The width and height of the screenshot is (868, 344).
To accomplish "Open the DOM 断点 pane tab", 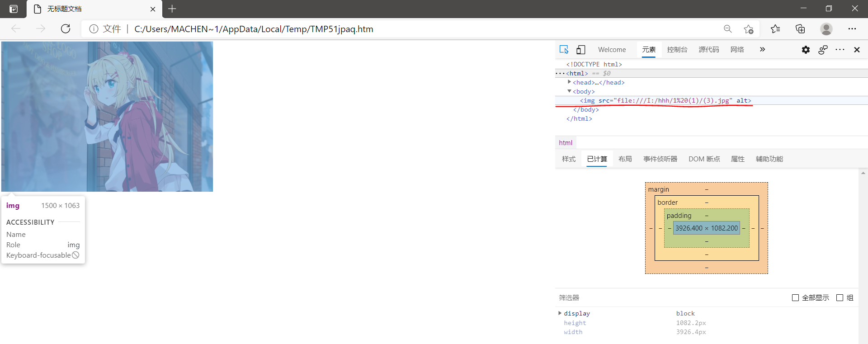I will point(704,159).
